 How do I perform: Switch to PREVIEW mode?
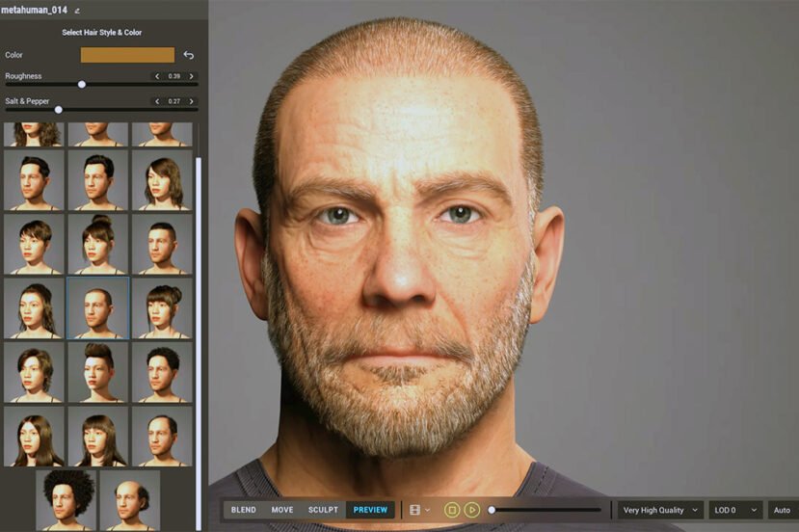point(370,510)
